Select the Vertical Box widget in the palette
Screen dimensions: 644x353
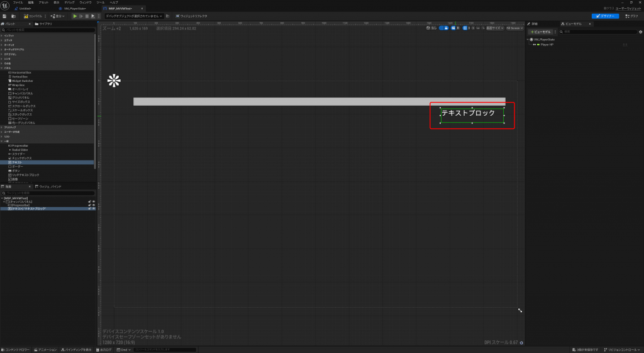[x=20, y=77]
